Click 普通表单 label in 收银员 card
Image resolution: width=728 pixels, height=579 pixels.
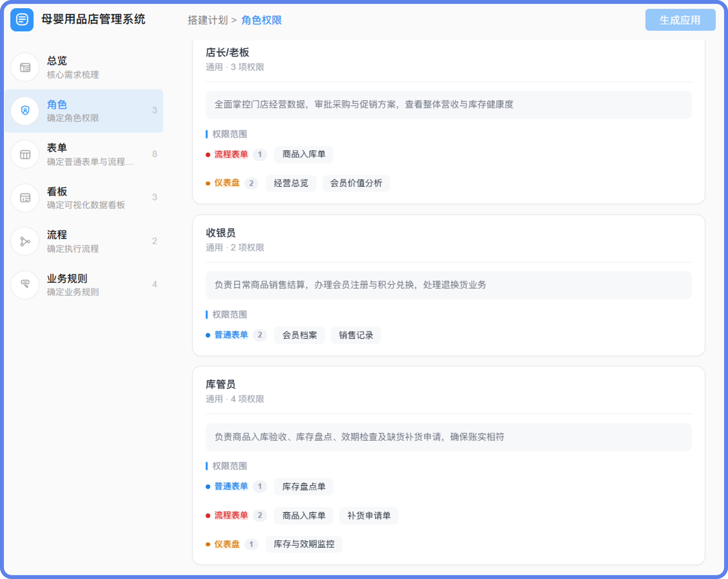click(x=231, y=335)
